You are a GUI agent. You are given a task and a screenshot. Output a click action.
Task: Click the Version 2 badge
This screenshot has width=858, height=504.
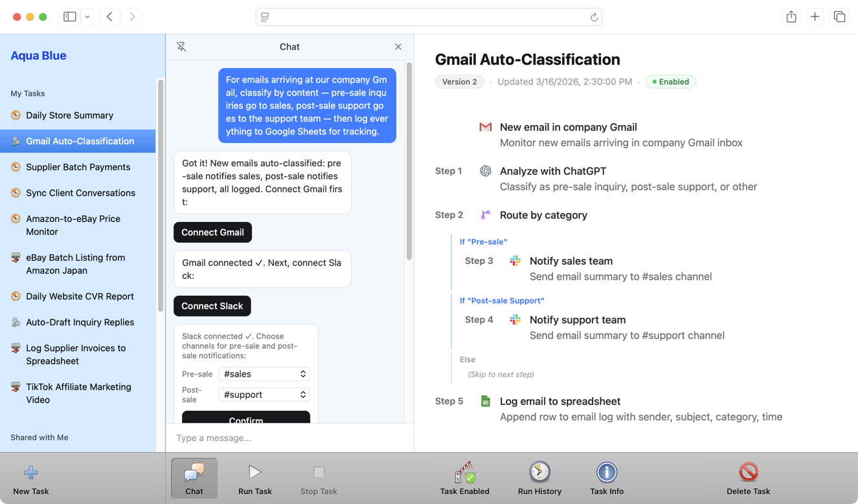pyautogui.click(x=460, y=82)
